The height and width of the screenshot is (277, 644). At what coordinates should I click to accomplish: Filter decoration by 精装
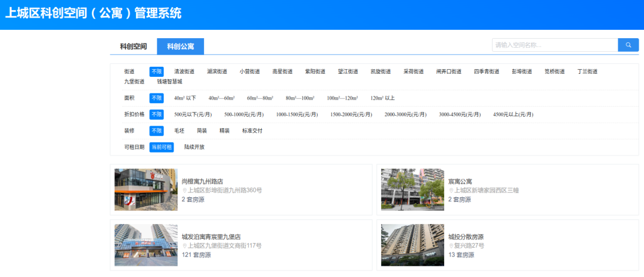(224, 131)
